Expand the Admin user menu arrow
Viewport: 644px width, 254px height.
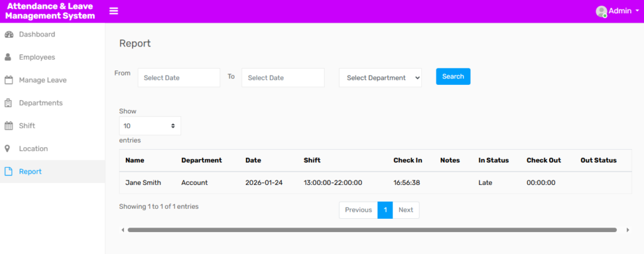pyautogui.click(x=638, y=11)
